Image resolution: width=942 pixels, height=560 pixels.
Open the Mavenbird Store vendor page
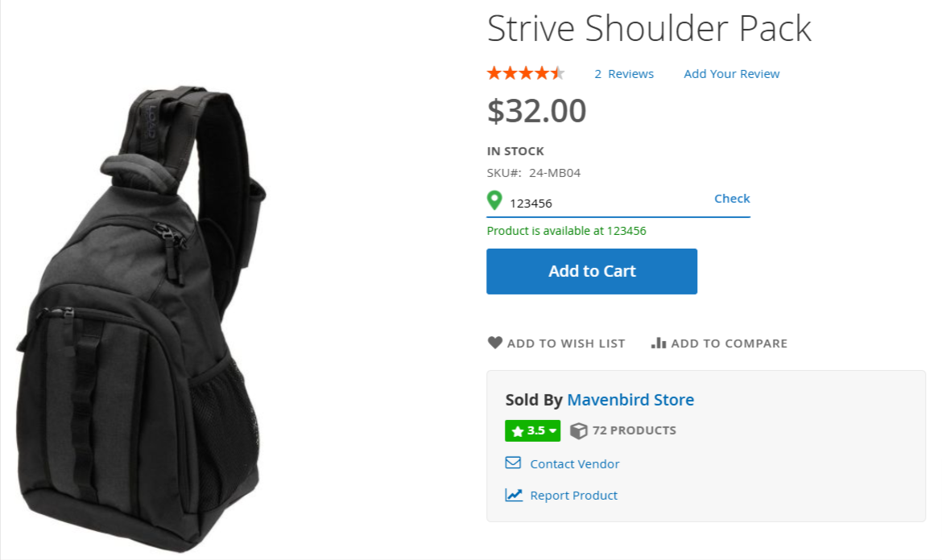tap(630, 400)
